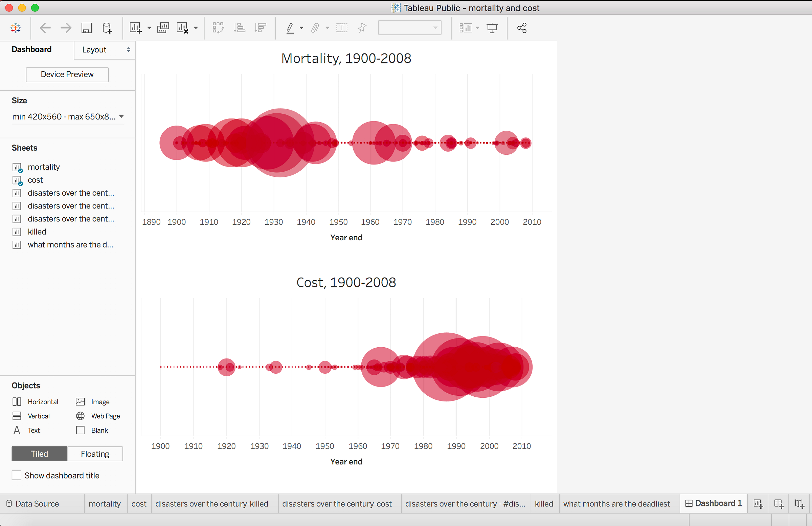Switch to the killed sheet tab
The height and width of the screenshot is (526, 812).
coord(544,503)
